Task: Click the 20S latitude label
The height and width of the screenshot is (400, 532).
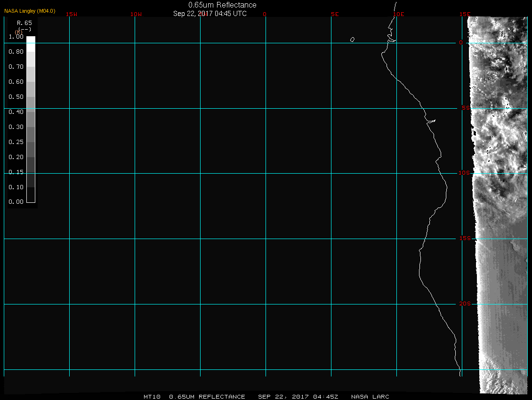Action: pos(465,304)
